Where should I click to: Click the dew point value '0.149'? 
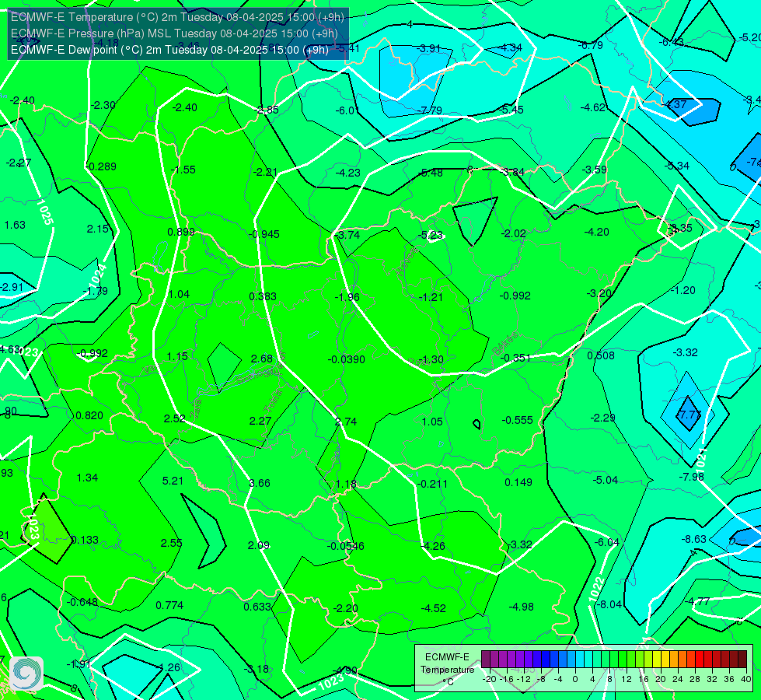[518, 482]
